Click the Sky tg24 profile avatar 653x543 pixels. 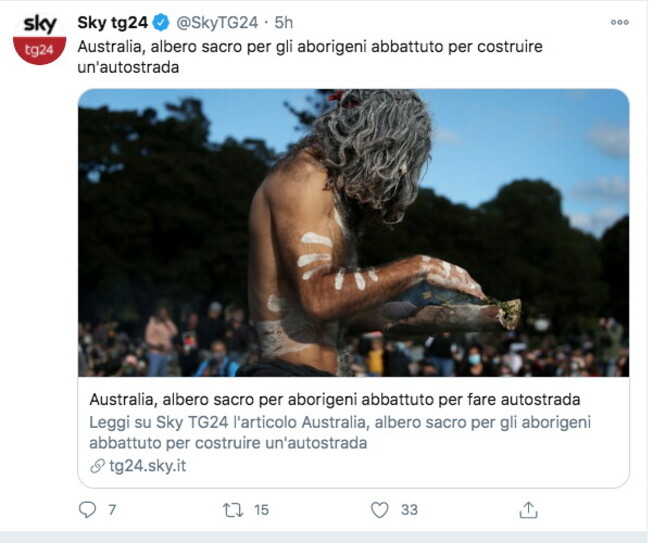pos(40,38)
